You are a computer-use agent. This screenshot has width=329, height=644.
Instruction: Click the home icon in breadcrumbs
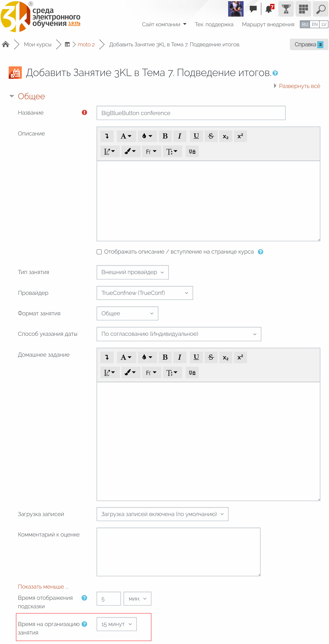click(x=5, y=45)
